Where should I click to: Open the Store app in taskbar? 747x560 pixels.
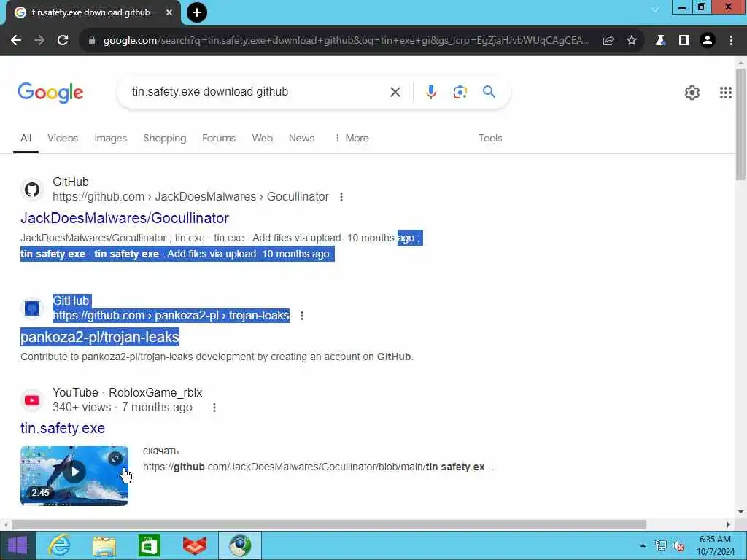149,545
